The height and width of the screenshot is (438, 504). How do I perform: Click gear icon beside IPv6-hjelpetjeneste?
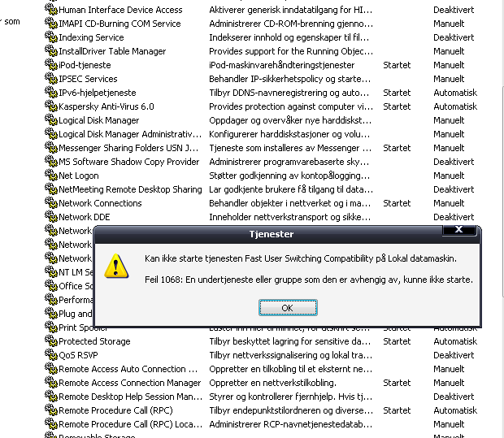tap(50, 92)
